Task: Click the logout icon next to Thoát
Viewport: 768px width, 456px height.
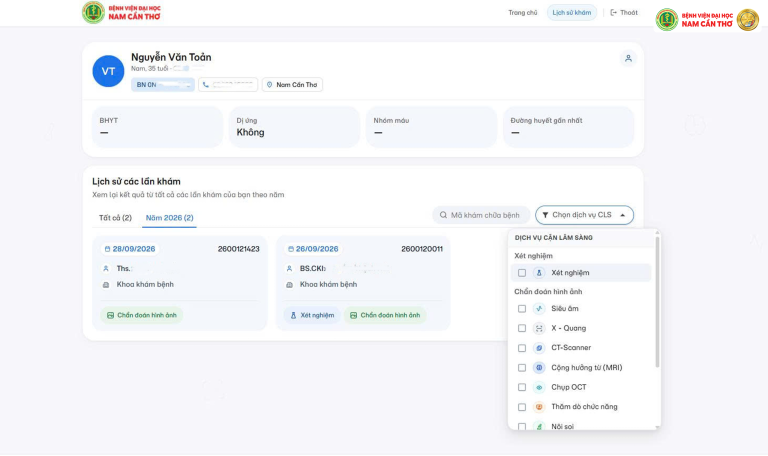Action: 613,13
